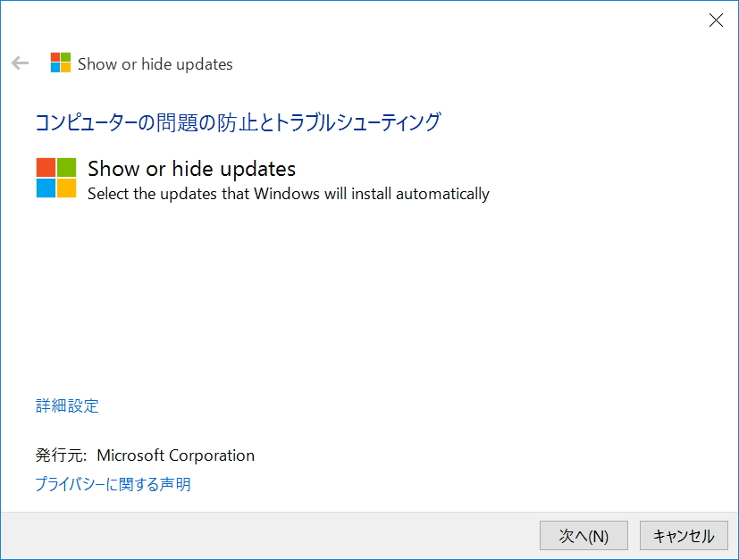
Task: Click 次へ to continue the troubleshooter
Action: pos(584,535)
